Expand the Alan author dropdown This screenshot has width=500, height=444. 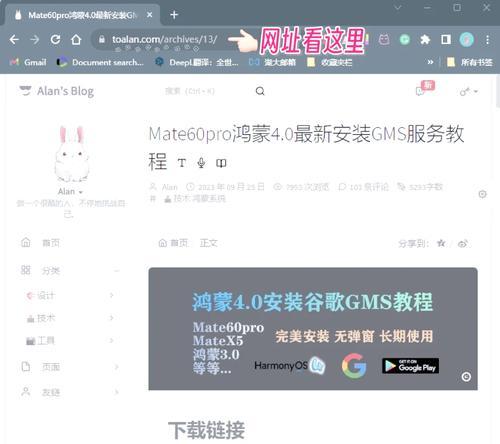pyautogui.click(x=70, y=192)
